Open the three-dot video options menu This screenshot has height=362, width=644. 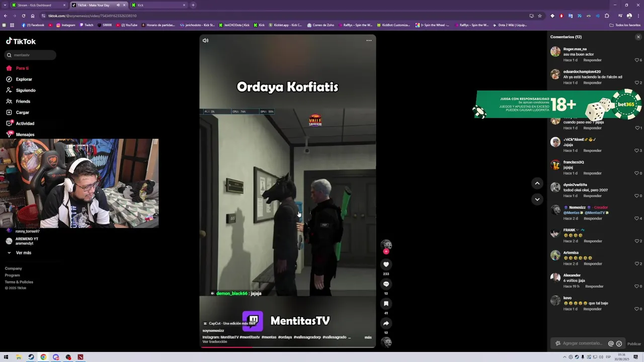click(x=369, y=40)
